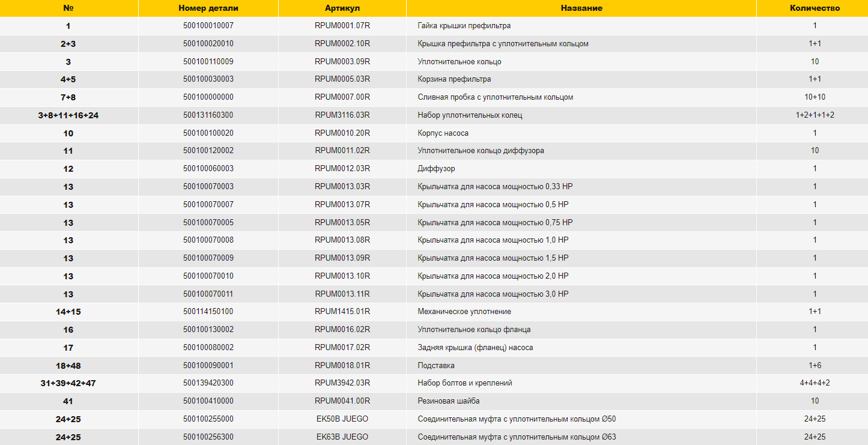This screenshot has width=868, height=445.
Task: Select part number 500100255000
Action: [208, 419]
